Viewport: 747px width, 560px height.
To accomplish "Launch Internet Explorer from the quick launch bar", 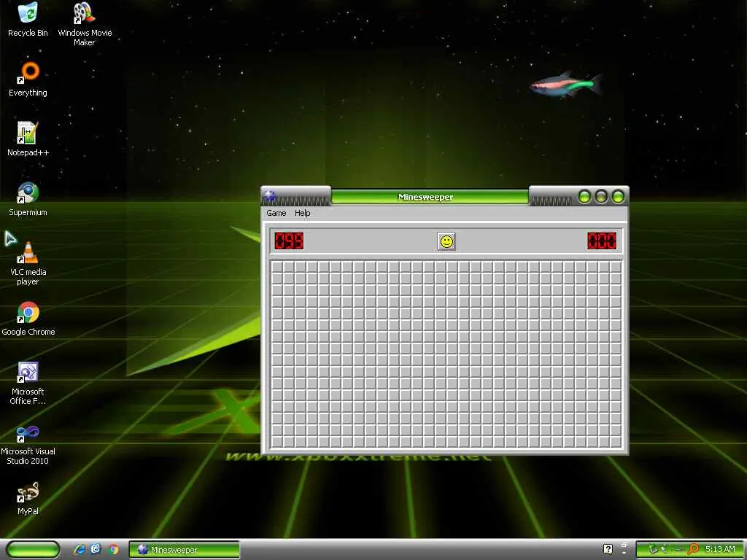I will 80,550.
